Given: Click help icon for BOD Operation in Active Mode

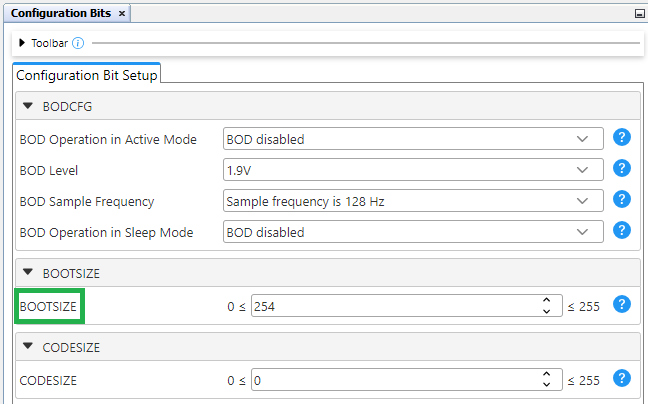Looking at the screenshot, I should click(621, 139).
